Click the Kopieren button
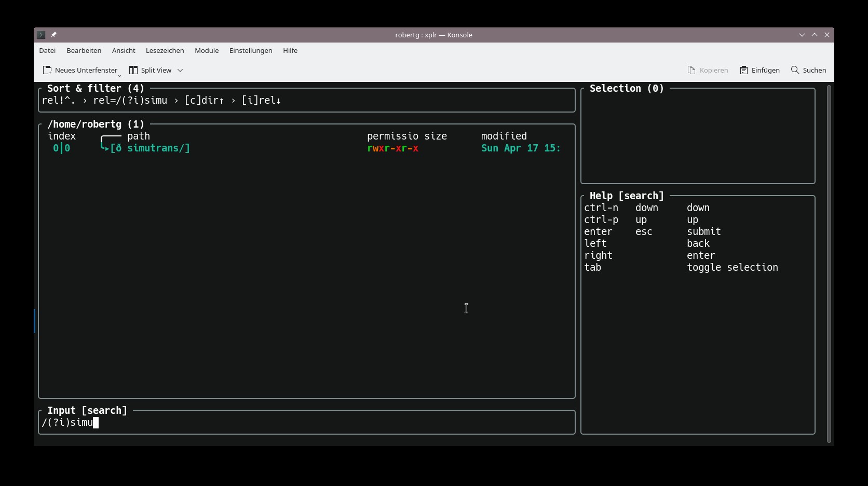The height and width of the screenshot is (486, 868). pos(708,70)
